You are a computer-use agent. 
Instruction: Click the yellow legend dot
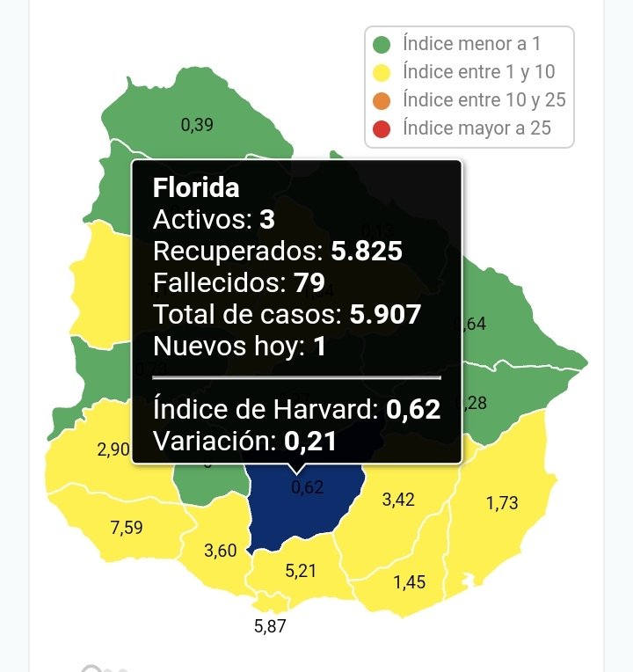[382, 72]
